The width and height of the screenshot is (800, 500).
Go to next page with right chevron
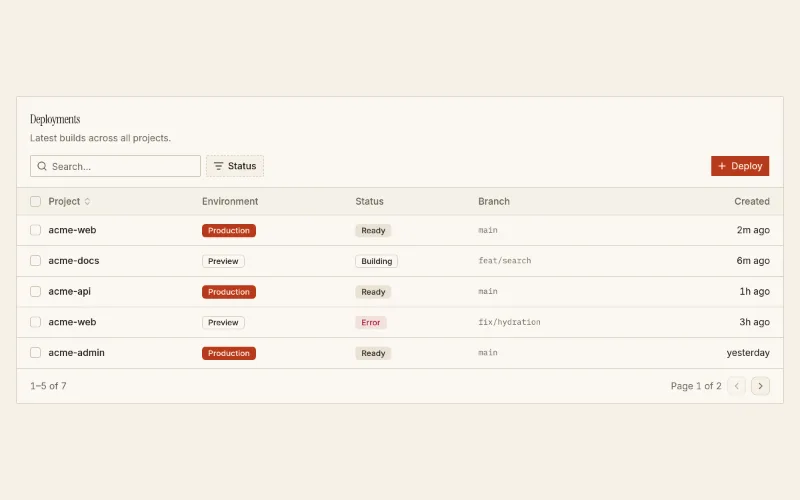click(x=760, y=386)
